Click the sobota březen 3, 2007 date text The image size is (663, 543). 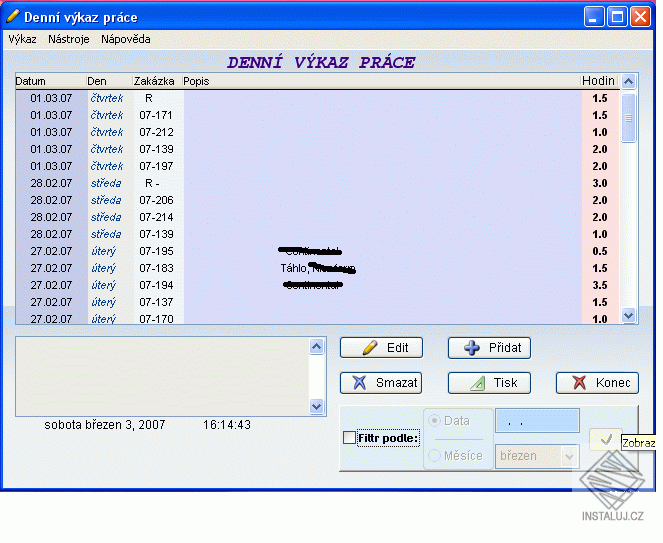104,425
